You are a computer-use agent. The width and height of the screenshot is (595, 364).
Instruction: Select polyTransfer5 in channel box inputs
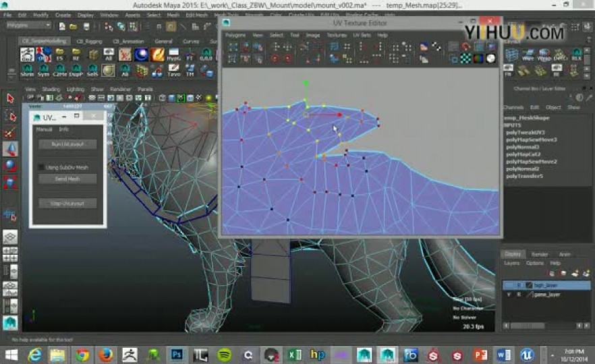(x=524, y=177)
